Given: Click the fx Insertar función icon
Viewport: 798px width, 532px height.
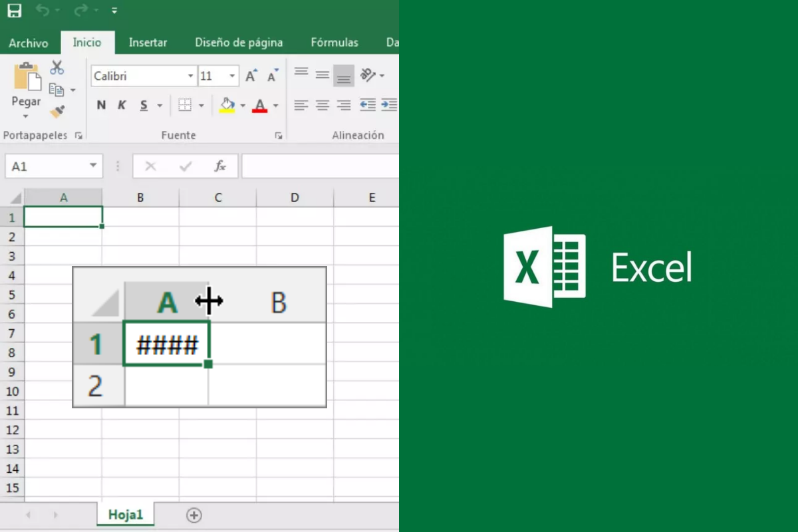Looking at the screenshot, I should [219, 166].
